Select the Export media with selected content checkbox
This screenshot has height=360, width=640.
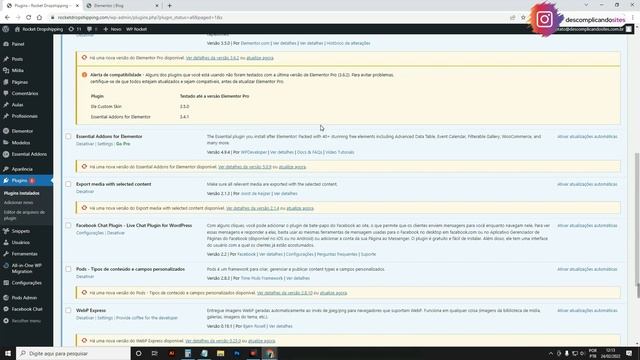[68, 184]
